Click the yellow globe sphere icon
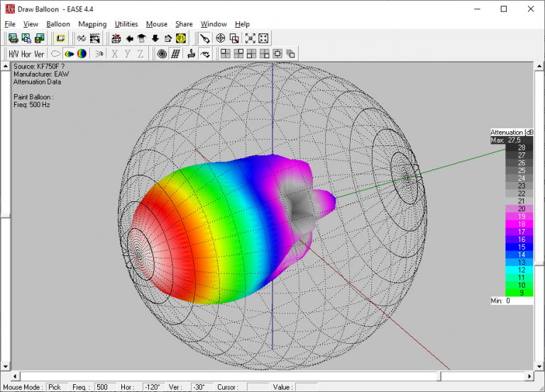The image size is (545, 392). click(x=181, y=38)
